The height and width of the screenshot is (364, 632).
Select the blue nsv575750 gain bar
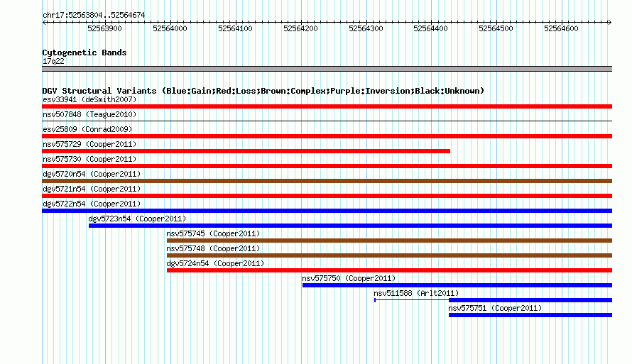(457, 285)
